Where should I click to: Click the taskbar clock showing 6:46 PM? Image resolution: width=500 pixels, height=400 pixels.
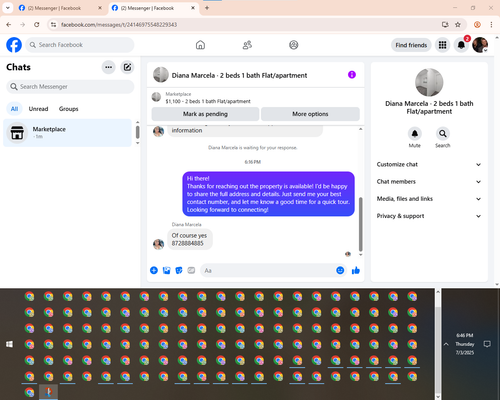click(465, 344)
